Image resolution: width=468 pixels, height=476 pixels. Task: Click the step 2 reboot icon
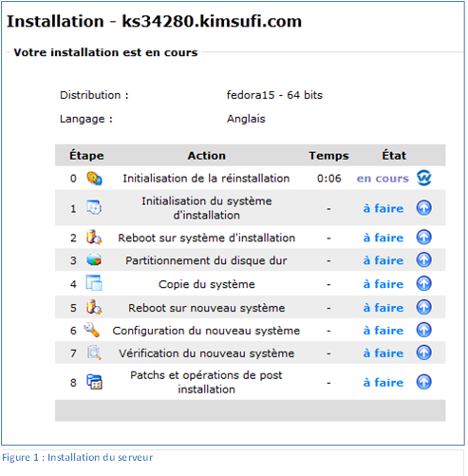(94, 238)
